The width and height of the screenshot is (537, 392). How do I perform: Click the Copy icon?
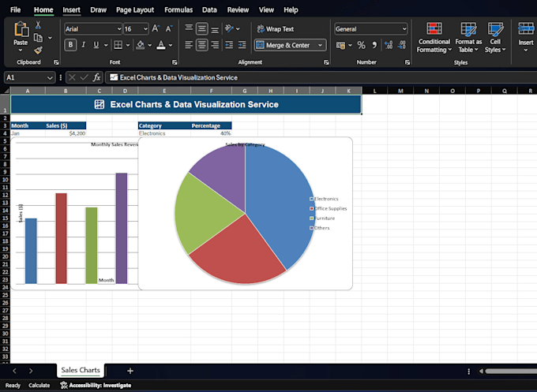[x=39, y=37]
